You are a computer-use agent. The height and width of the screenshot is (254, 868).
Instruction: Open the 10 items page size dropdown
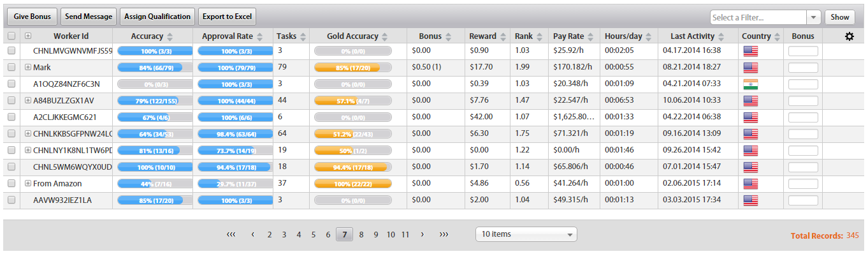pos(526,234)
